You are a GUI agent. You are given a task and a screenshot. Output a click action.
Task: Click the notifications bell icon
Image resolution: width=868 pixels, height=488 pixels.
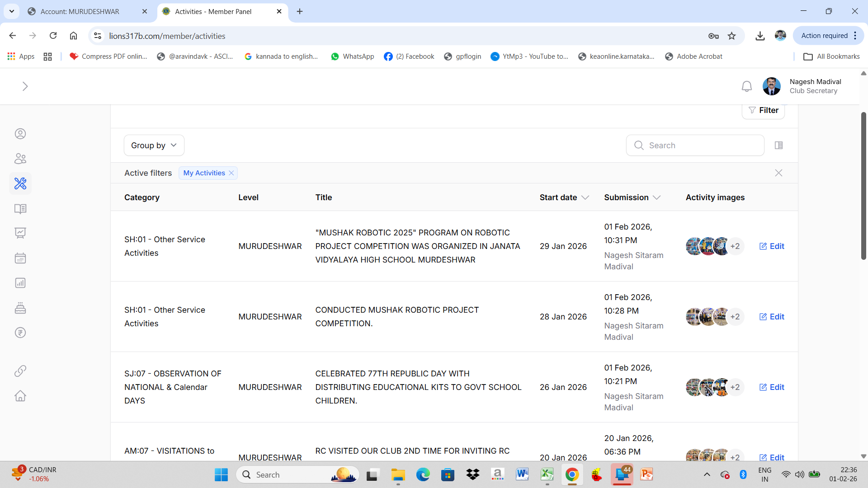pos(747,86)
